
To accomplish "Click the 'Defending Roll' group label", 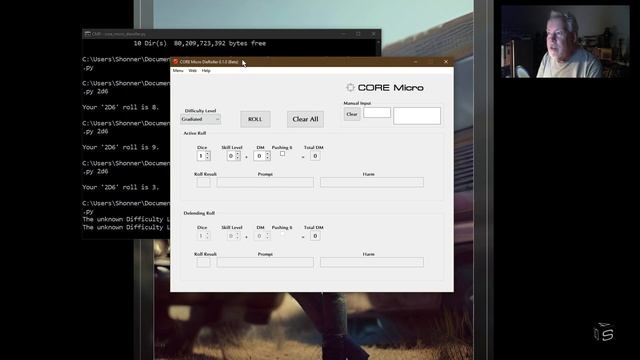I will coord(199,213).
